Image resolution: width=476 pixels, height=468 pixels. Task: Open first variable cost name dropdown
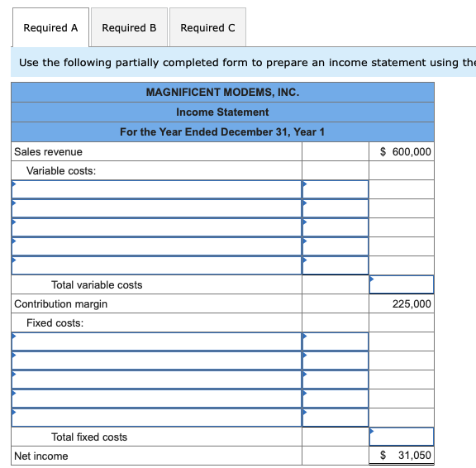[157, 189]
